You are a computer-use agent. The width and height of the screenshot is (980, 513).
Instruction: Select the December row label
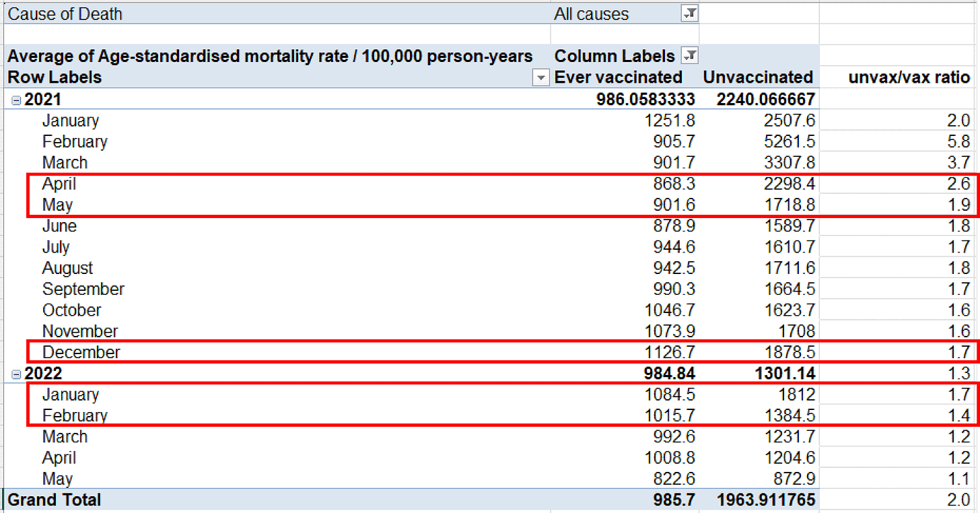click(81, 352)
